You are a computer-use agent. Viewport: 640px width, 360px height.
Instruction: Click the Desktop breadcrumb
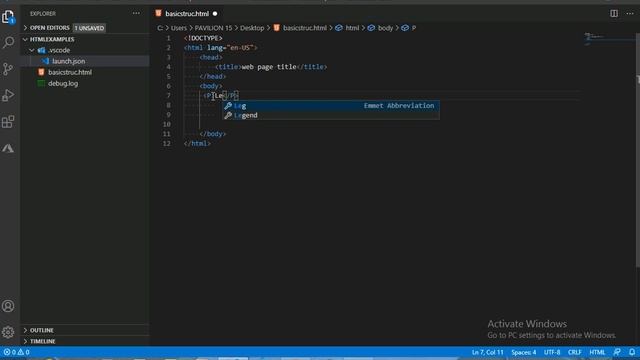click(252, 28)
